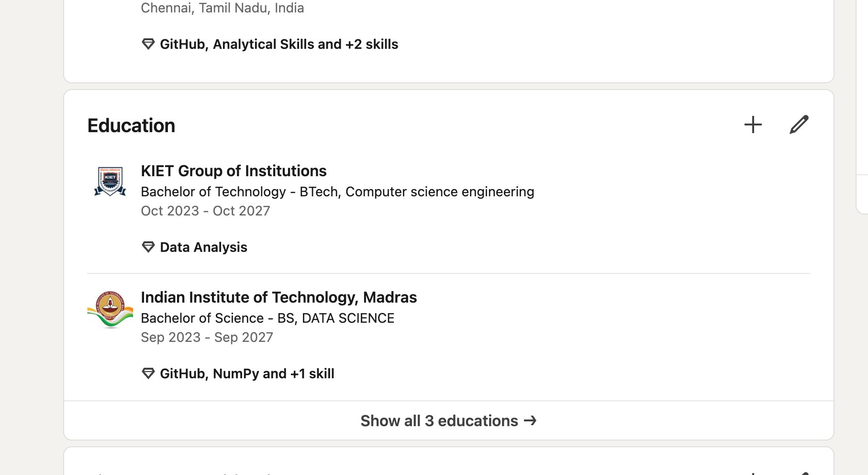The image size is (868, 475).
Task: Click the Bachelor of Technology degree line
Action: [x=337, y=192]
